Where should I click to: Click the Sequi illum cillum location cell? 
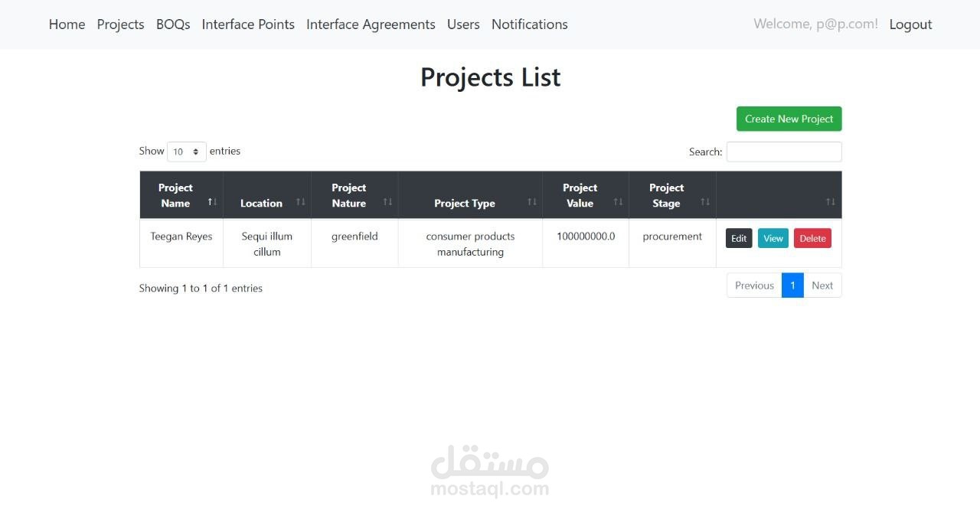point(267,243)
